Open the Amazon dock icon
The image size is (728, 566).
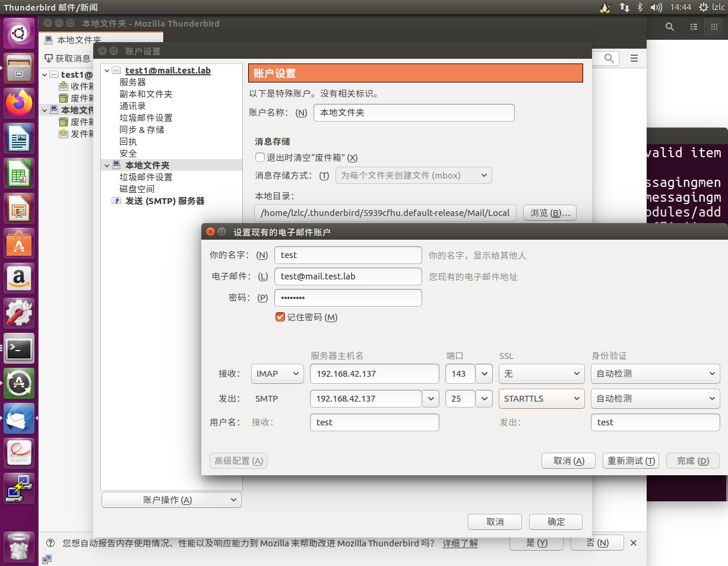point(20,278)
